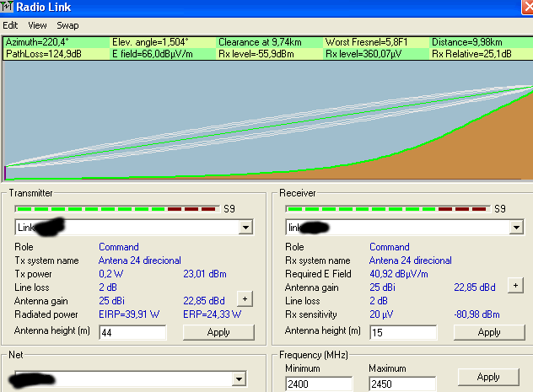Click the Receiver Role Command value
Screen dimensions: 533x392
390,247
